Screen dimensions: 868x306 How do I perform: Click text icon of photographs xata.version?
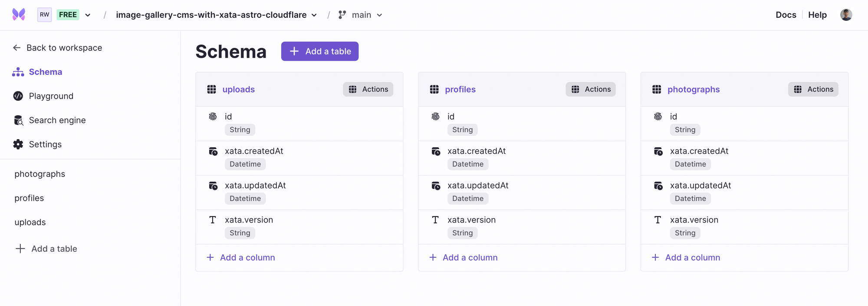tap(658, 220)
